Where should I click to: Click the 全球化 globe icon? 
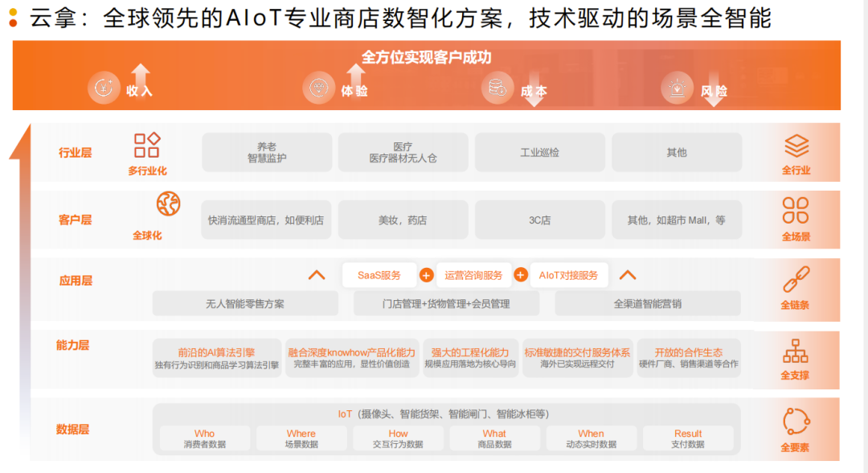pyautogui.click(x=168, y=204)
